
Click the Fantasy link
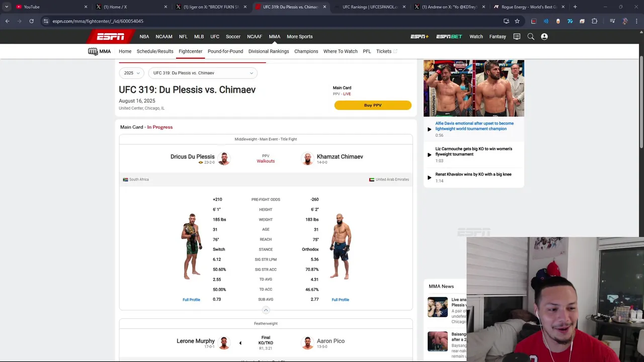pyautogui.click(x=498, y=37)
